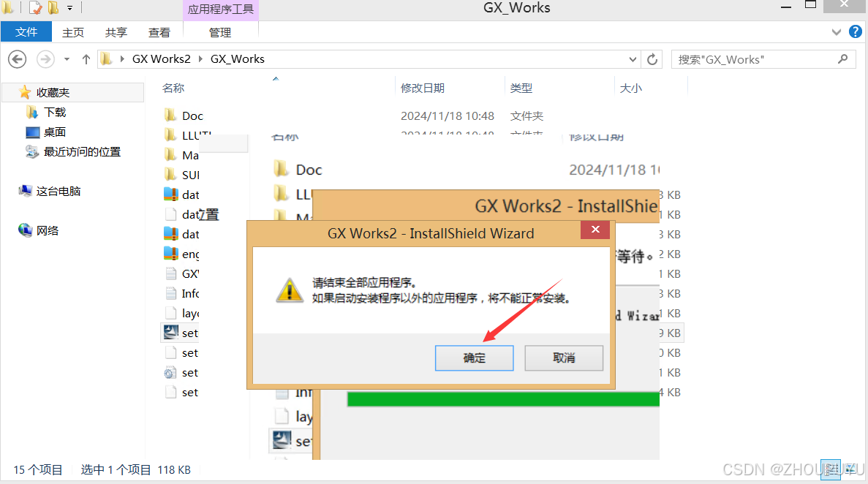This screenshot has width=868, height=484.
Task: Close the GX Works2 InstallShield dialog
Action: [x=595, y=230]
